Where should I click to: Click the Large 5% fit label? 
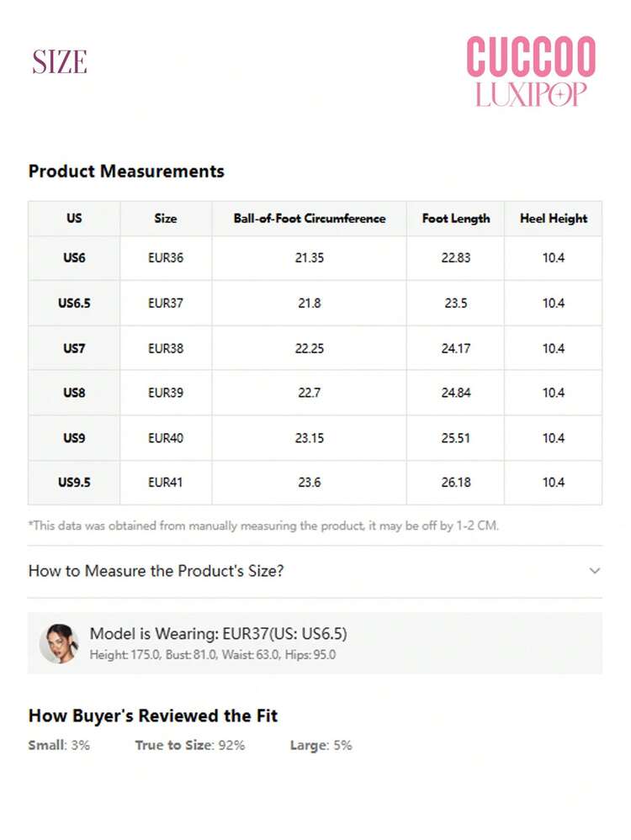tap(321, 745)
